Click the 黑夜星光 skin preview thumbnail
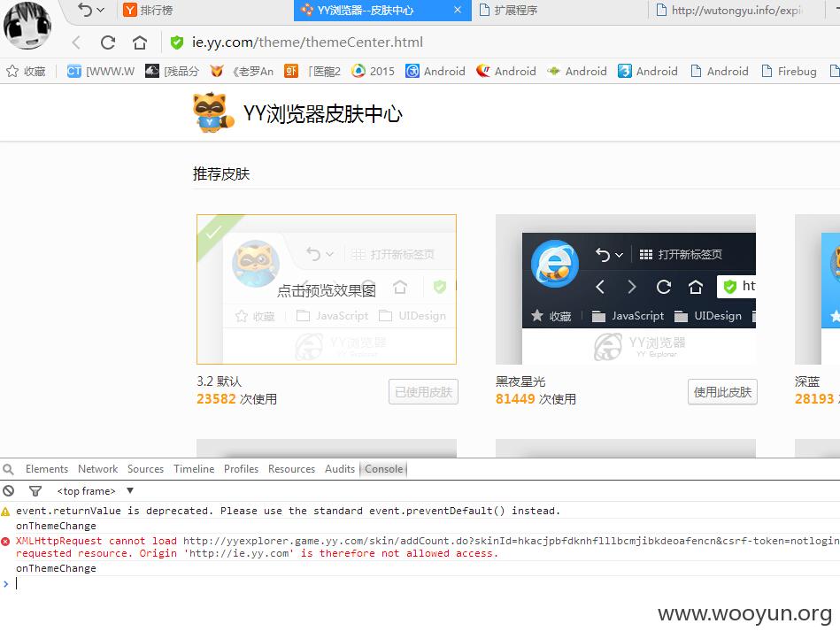Screen dimensions: 840x639 tap(626, 289)
